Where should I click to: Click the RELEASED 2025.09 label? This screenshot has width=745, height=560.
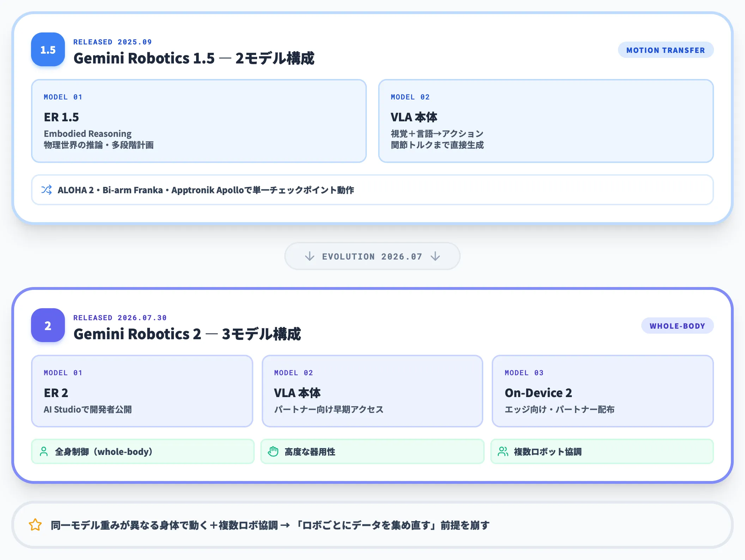pyautogui.click(x=113, y=42)
